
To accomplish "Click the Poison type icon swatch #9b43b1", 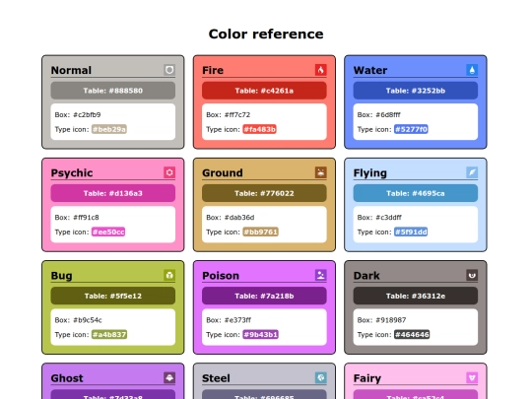I will (x=260, y=335).
